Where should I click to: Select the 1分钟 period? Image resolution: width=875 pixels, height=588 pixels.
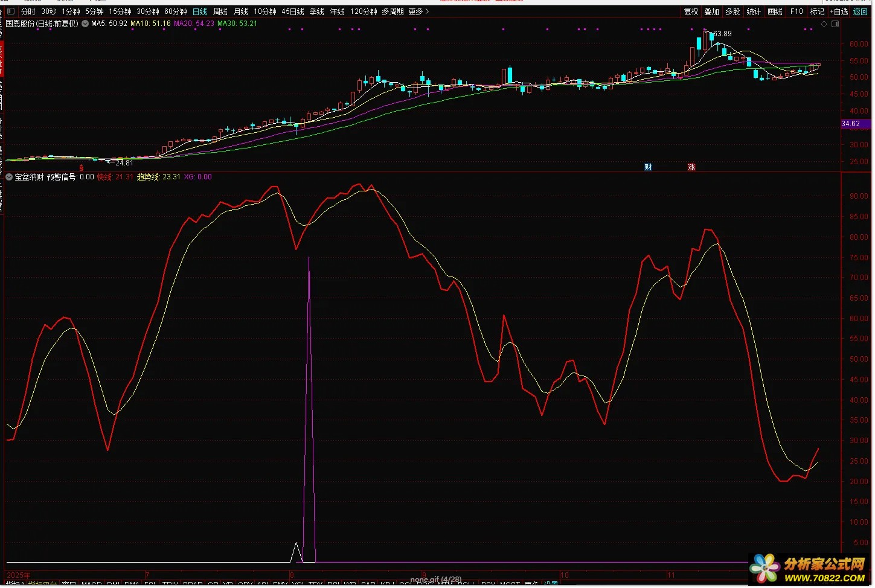71,11
